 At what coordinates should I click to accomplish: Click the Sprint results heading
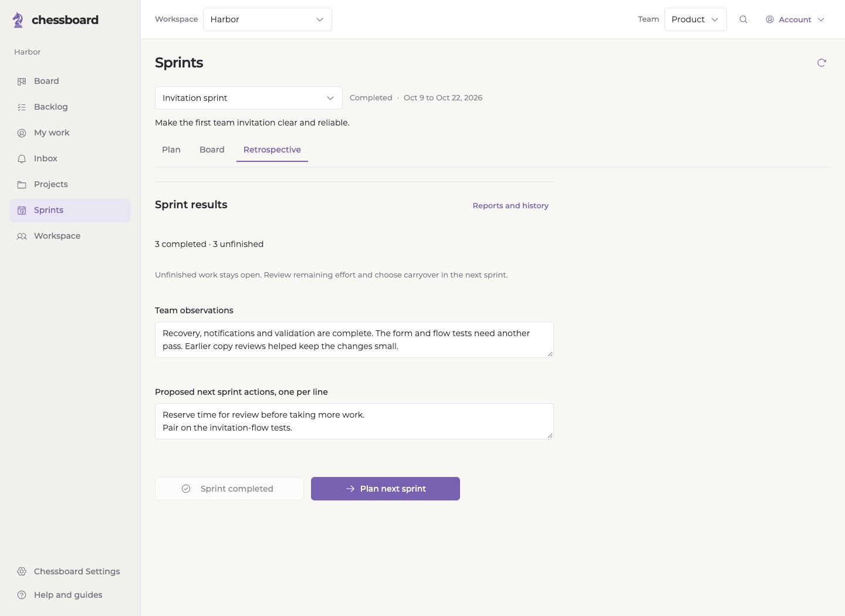pyautogui.click(x=191, y=205)
